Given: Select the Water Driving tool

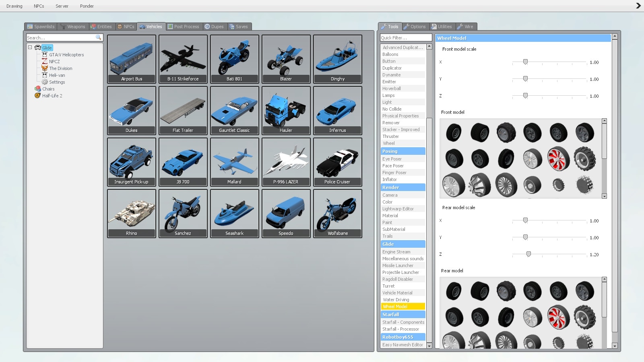Looking at the screenshot, I should pos(396,300).
